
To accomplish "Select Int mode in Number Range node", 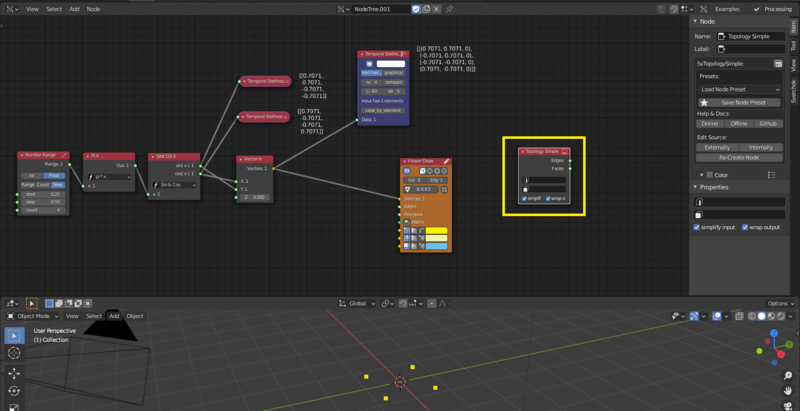I will coord(32,175).
